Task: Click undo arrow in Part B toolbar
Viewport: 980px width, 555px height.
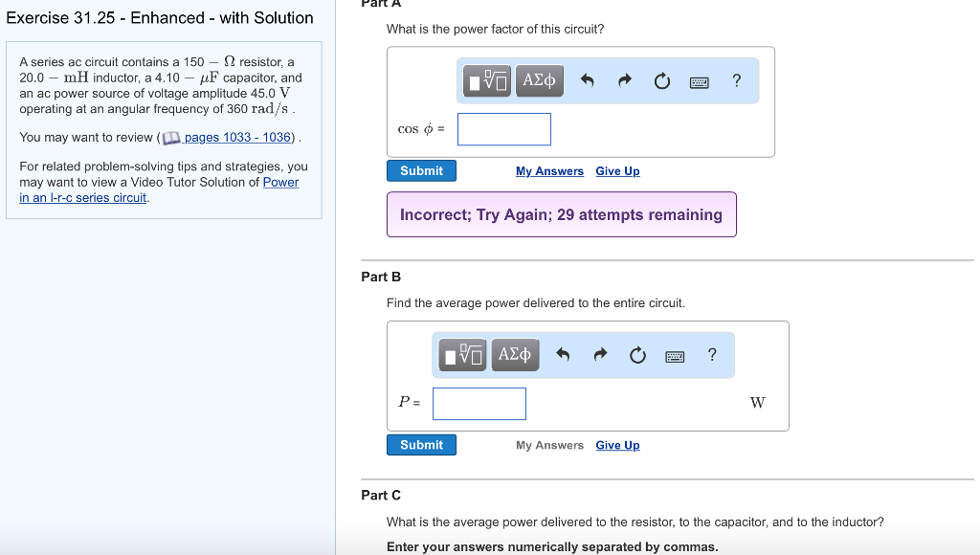Action: coord(563,355)
